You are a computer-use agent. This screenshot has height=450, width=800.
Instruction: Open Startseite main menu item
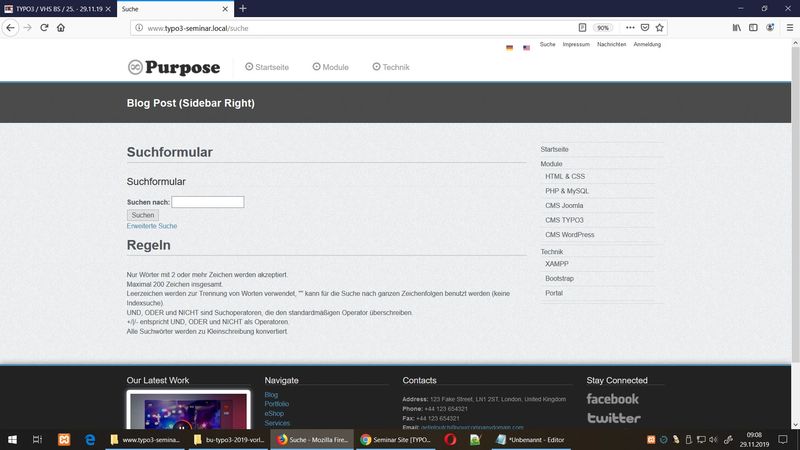point(267,67)
